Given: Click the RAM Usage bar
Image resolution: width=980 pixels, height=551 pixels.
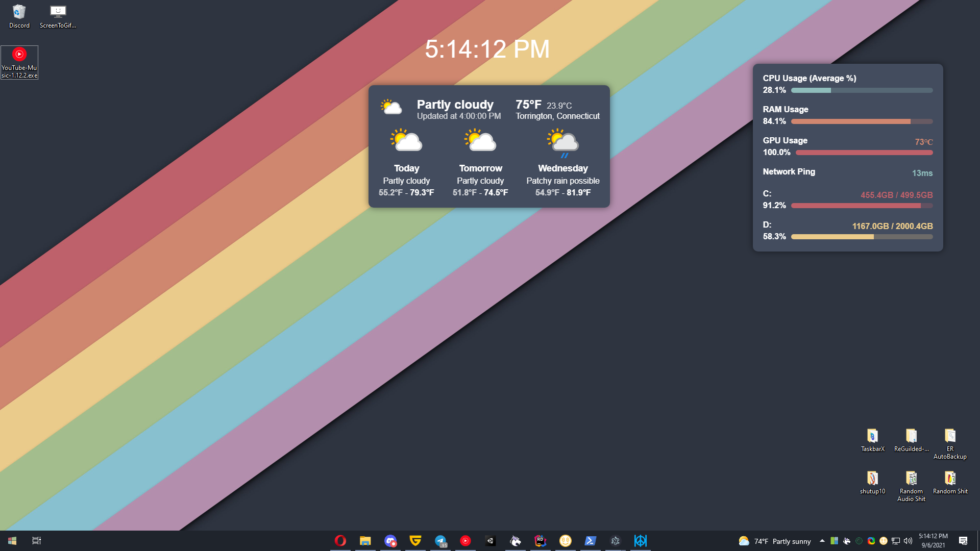Looking at the screenshot, I should click(x=862, y=121).
